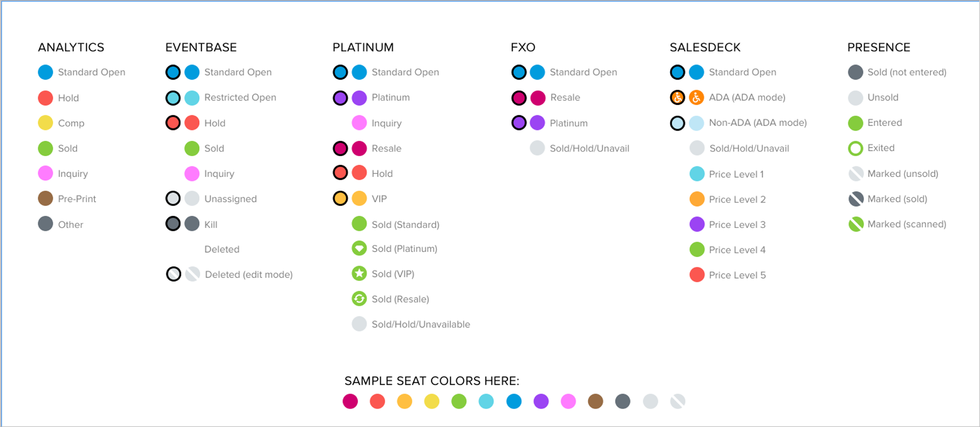
Task: Click the outlined Platinum purple seat under FXO
Action: click(519, 123)
